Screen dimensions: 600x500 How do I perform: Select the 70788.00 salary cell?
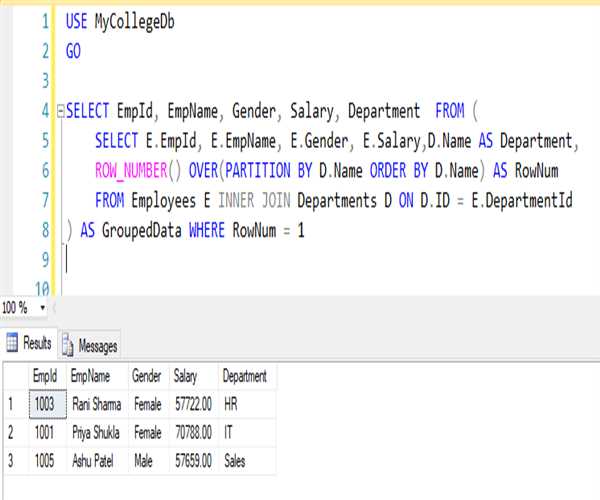(193, 433)
